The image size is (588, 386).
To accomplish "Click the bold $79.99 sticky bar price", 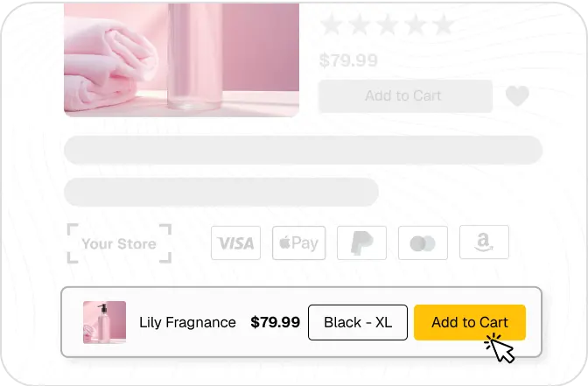I will (x=275, y=322).
